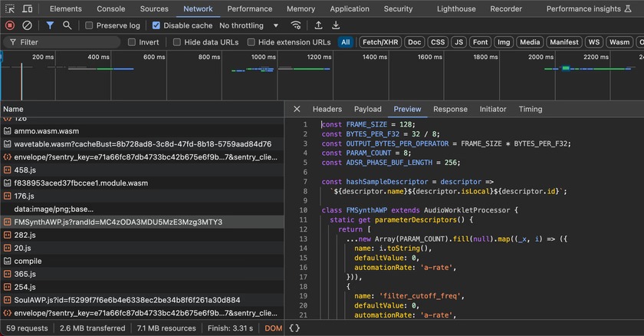The width and height of the screenshot is (644, 336).
Task: Switch to the Performance tab
Action: (249, 9)
